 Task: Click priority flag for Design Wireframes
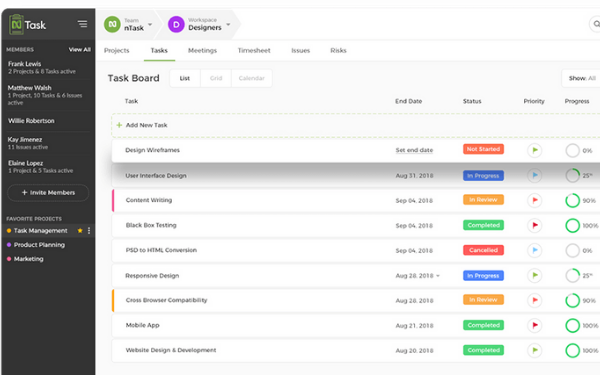pyautogui.click(x=535, y=150)
